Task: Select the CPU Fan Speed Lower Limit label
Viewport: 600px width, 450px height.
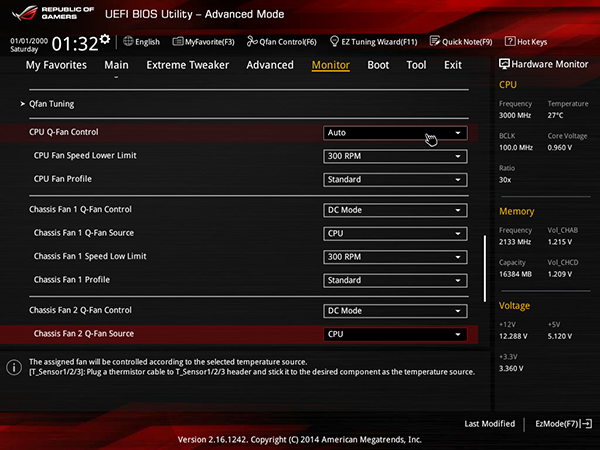Action: tap(85, 155)
